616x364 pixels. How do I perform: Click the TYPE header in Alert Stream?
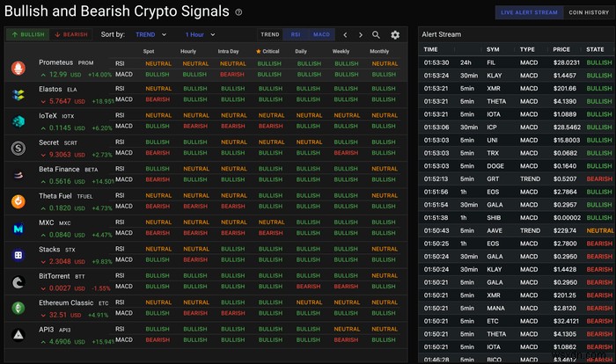click(x=527, y=49)
